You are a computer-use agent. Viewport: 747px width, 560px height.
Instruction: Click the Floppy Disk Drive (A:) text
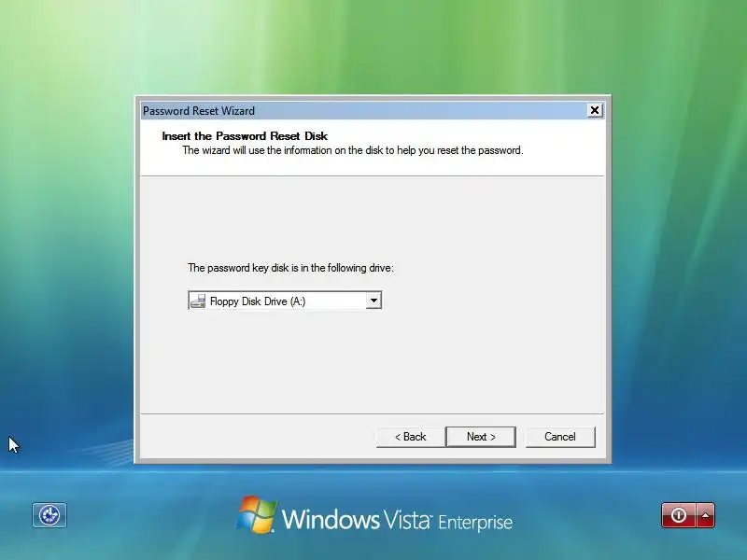point(258,301)
